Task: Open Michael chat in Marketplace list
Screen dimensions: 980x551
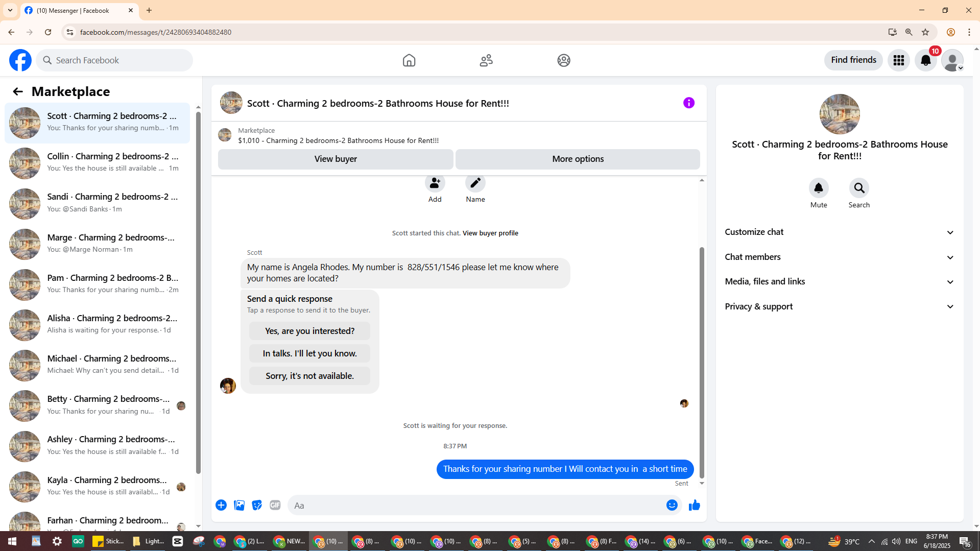Action: (x=97, y=365)
